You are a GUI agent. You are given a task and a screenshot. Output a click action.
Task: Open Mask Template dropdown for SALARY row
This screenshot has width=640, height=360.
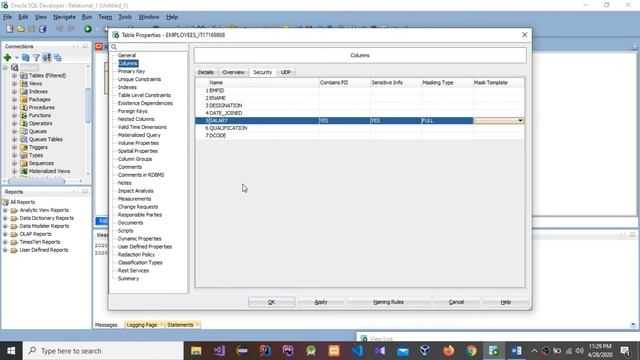(520, 120)
